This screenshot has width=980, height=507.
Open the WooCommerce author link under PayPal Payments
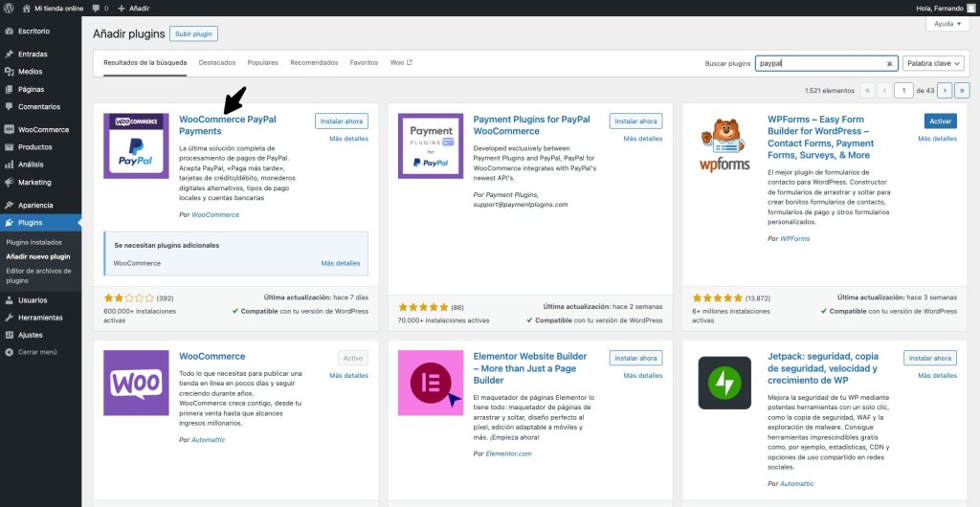(215, 215)
